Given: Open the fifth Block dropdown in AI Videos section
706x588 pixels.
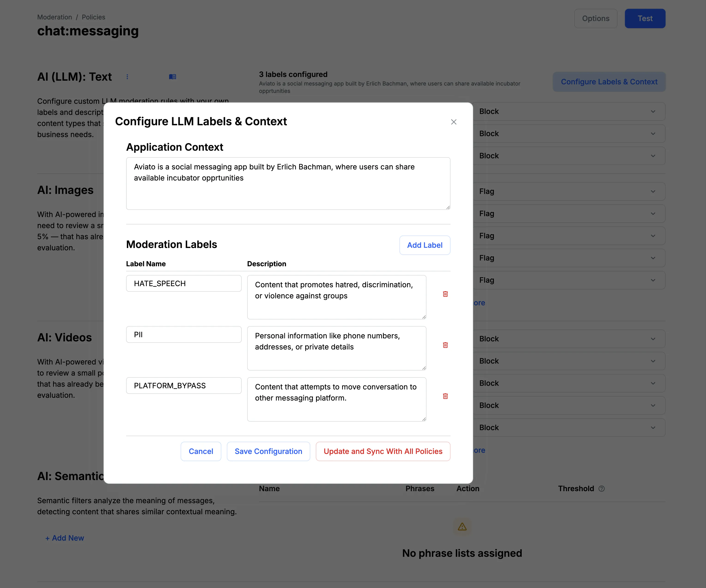Looking at the screenshot, I should tap(569, 428).
